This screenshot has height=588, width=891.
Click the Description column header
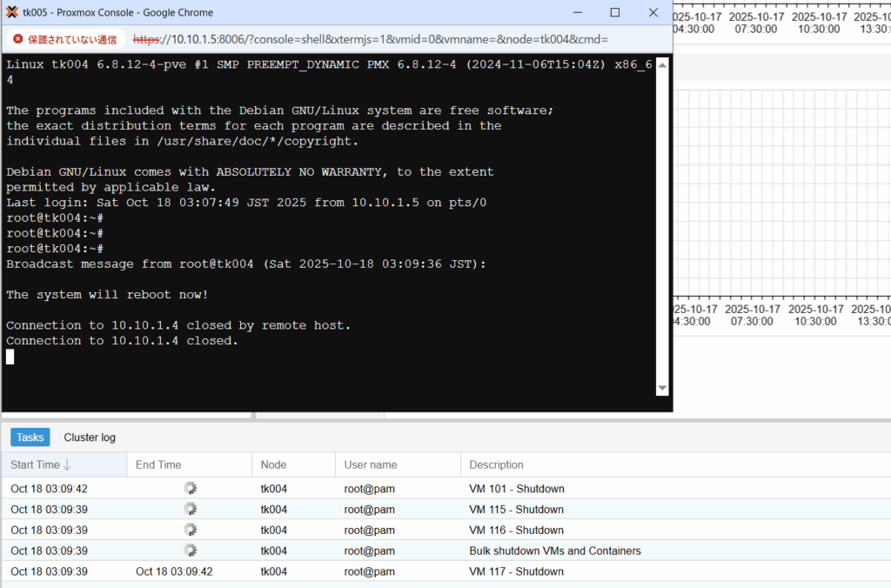[496, 465]
